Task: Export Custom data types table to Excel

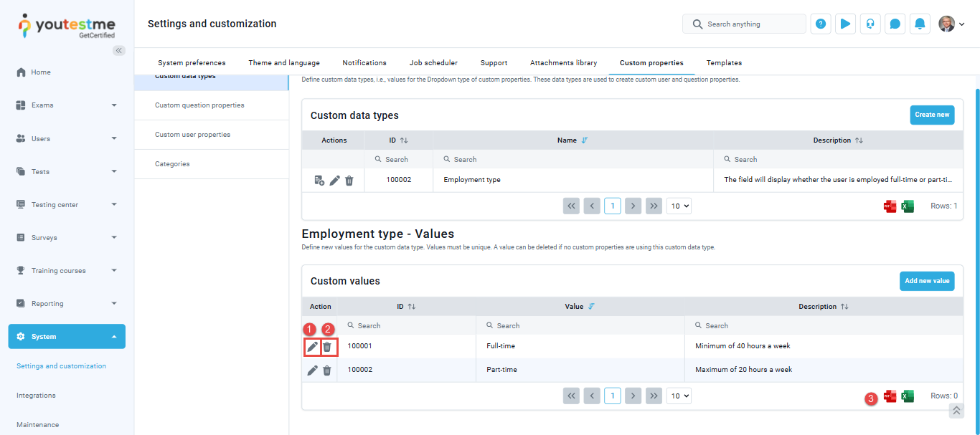Action: point(908,206)
